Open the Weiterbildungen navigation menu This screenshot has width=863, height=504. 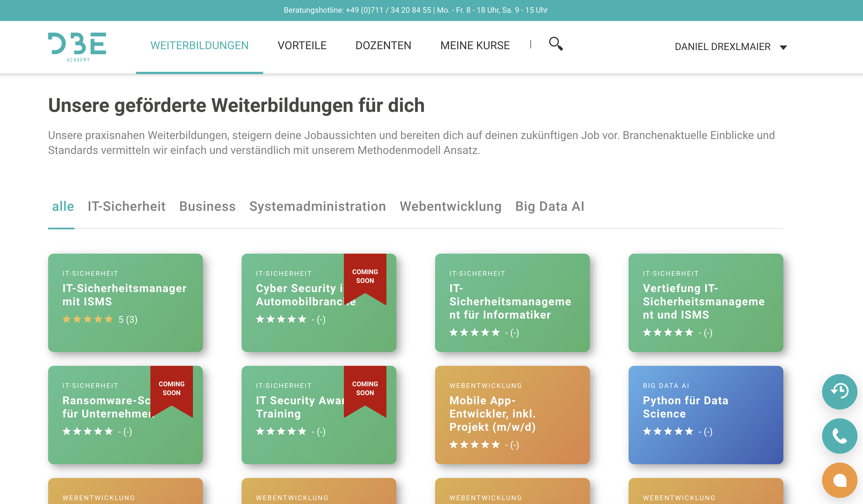click(x=199, y=46)
